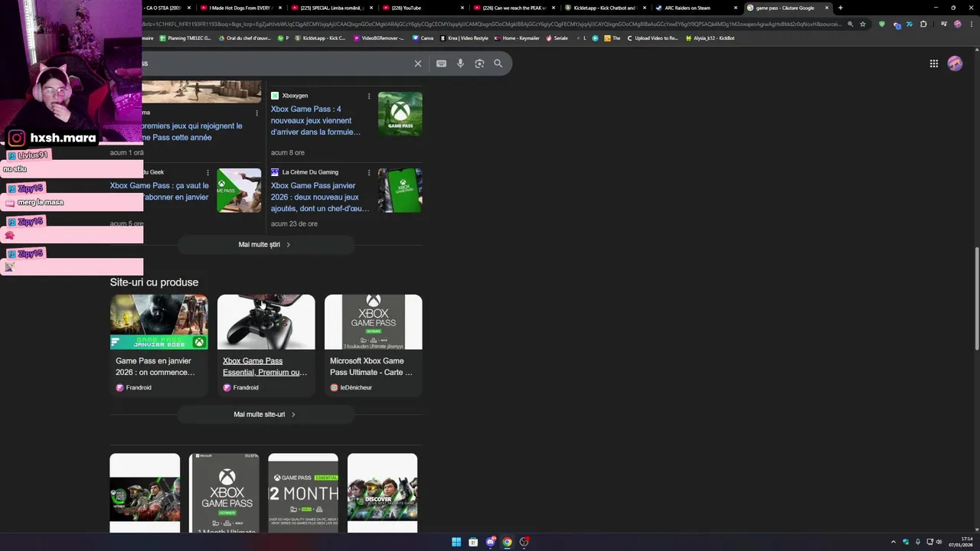Open the Canva bookmark
Viewport: 980px width, 551px height.
point(423,37)
